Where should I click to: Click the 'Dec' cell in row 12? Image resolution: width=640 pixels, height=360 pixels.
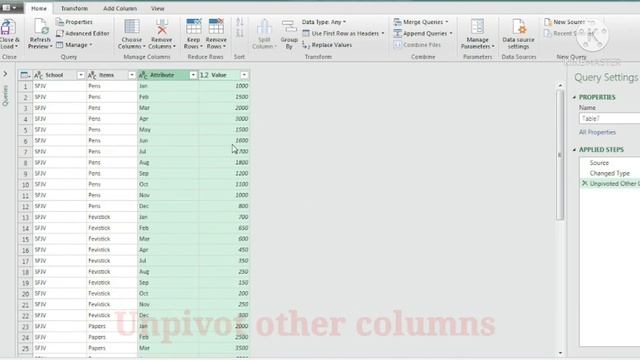(168, 206)
